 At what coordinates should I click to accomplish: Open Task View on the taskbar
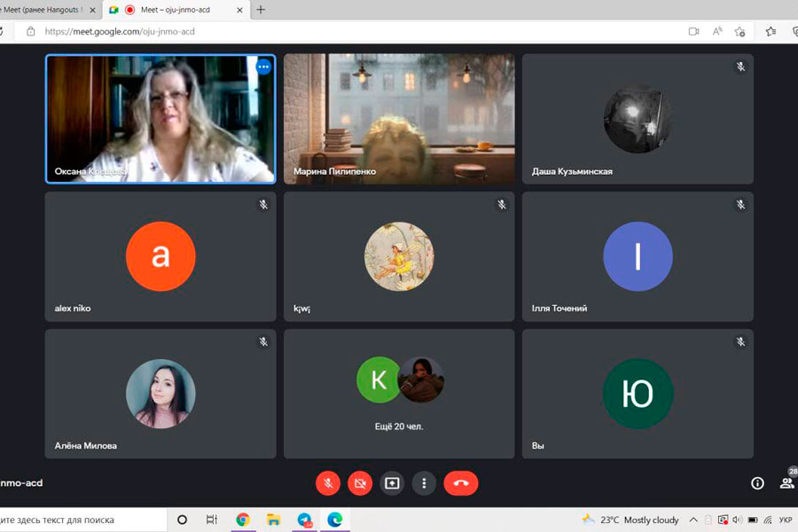(x=212, y=520)
